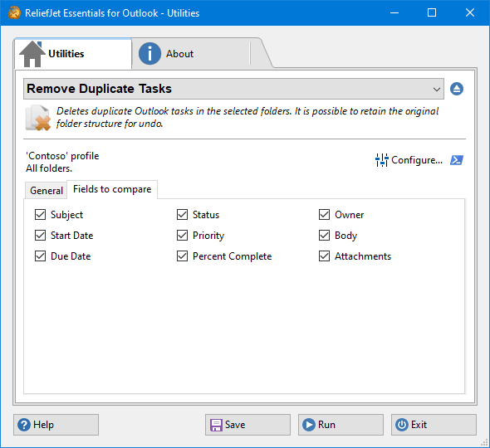
Task: Switch to the About tab
Action: click(191, 54)
